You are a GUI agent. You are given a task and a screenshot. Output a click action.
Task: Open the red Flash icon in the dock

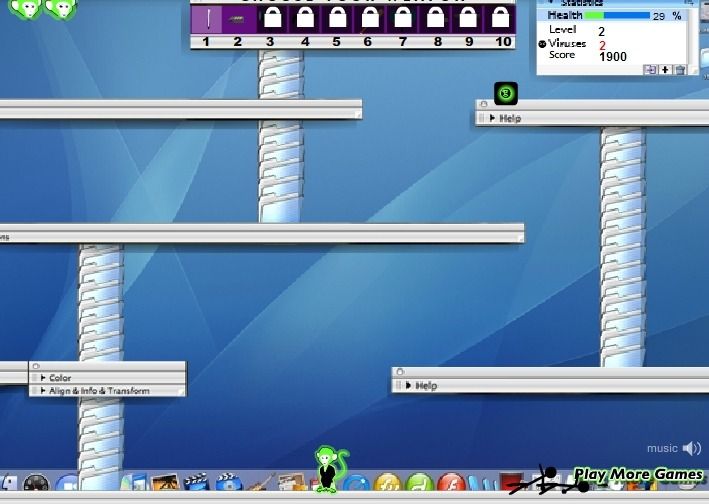coord(450,482)
